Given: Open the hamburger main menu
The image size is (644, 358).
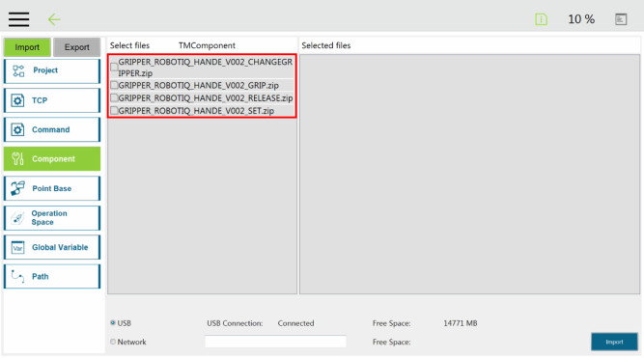Looking at the screenshot, I should (x=19, y=19).
